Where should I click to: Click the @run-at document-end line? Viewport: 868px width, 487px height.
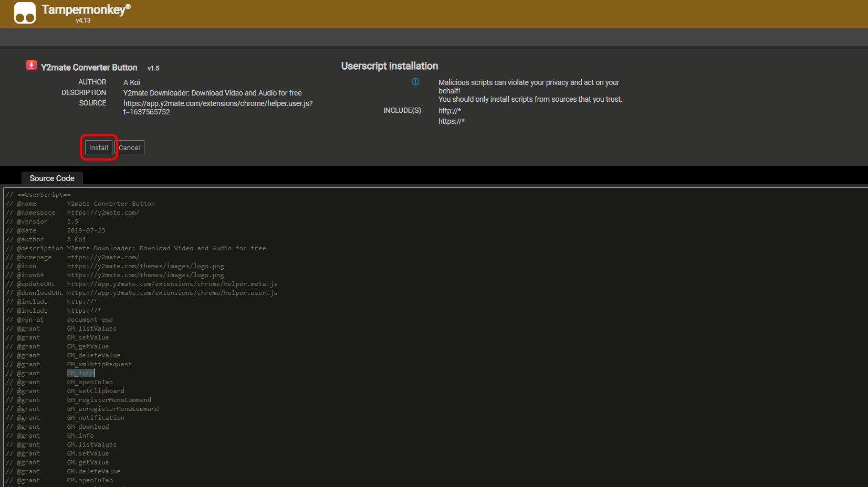pyautogui.click(x=59, y=320)
